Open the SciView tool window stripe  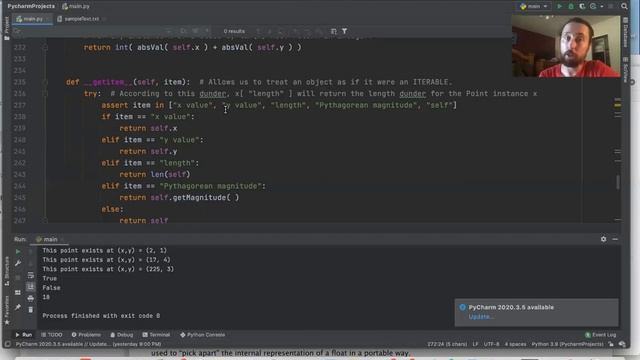(625, 69)
